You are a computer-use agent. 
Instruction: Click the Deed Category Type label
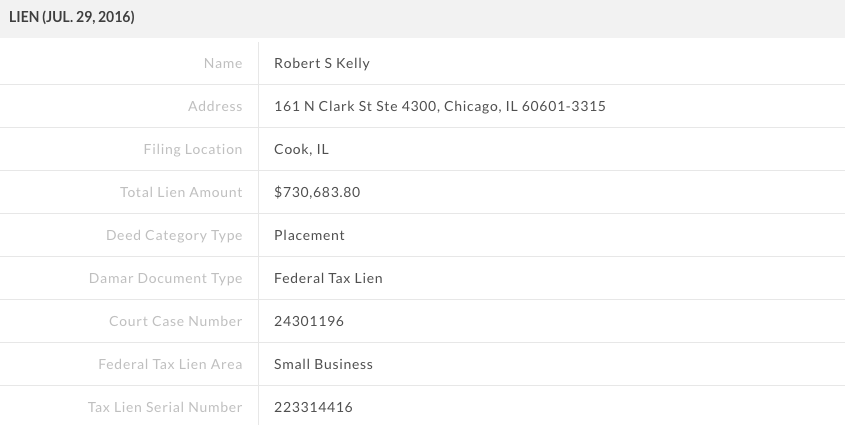pos(174,235)
